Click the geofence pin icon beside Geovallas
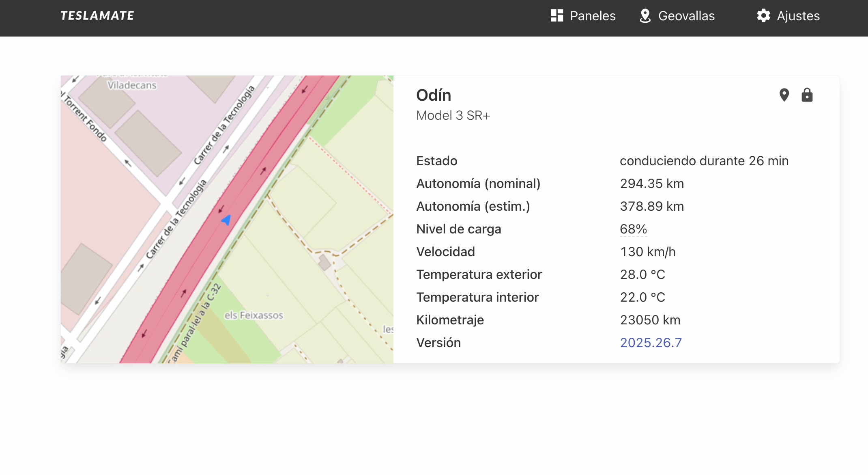 tap(645, 16)
